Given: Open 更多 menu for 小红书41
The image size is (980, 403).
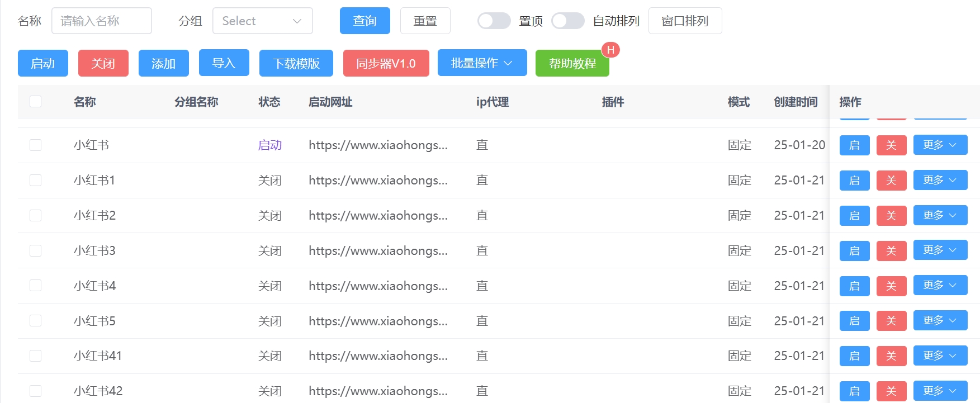Looking at the screenshot, I should pos(940,355).
